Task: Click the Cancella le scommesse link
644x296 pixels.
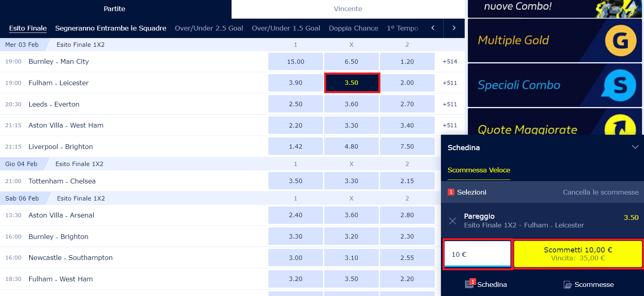Action: point(600,192)
